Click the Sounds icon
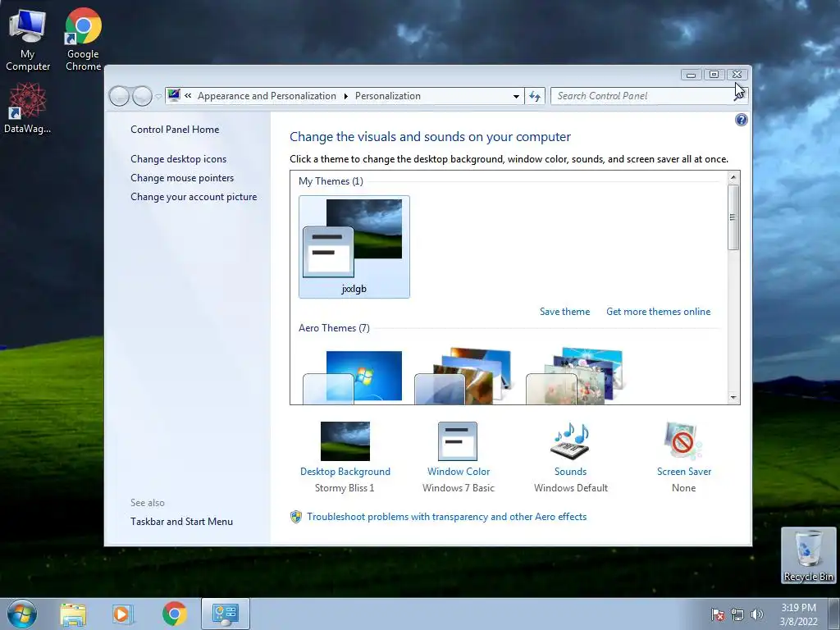The height and width of the screenshot is (630, 840). 570,441
